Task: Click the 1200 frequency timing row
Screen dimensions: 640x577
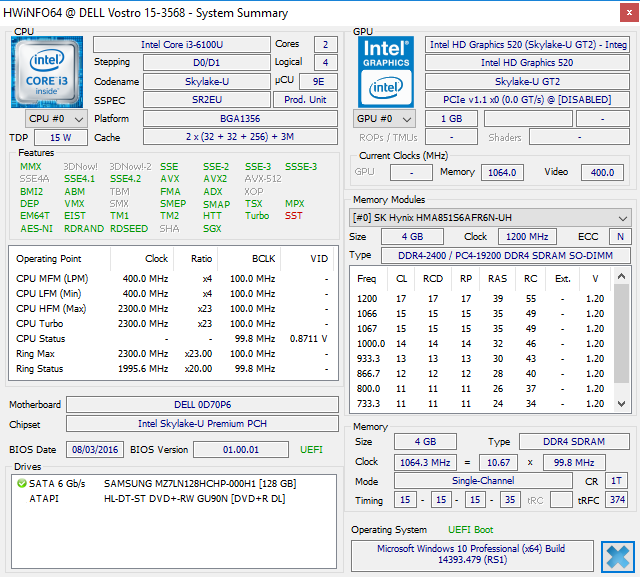Action: (481, 299)
